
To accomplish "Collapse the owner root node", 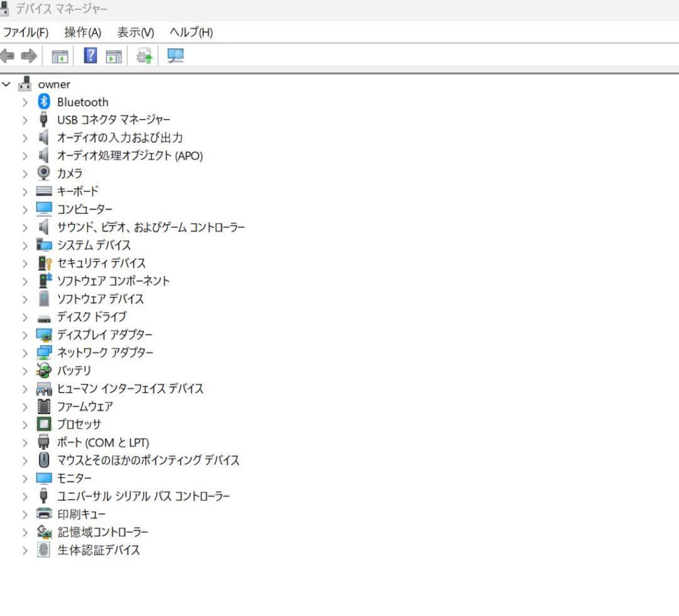I will point(6,84).
